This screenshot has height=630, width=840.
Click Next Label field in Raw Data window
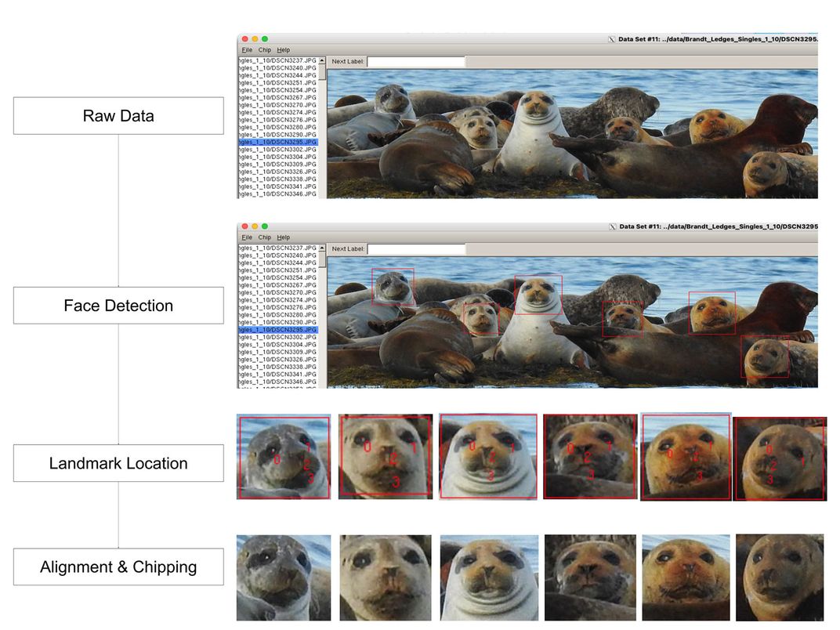pos(416,62)
